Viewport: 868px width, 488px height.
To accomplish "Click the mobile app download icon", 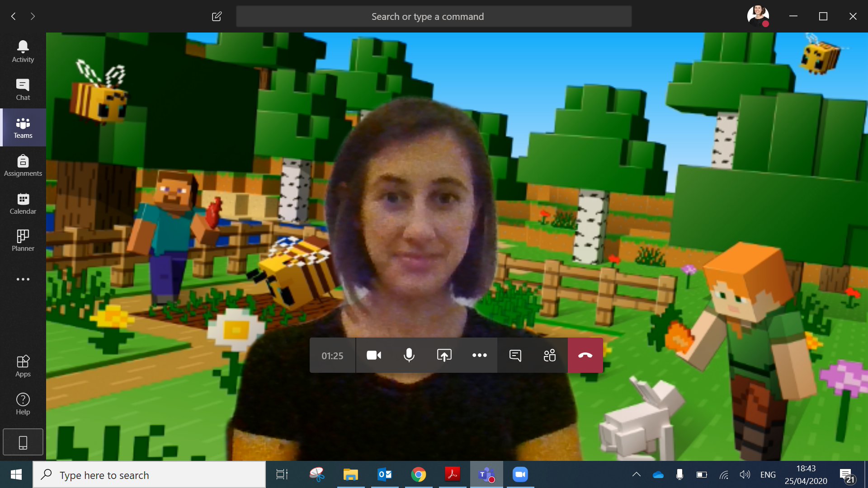I will (23, 442).
